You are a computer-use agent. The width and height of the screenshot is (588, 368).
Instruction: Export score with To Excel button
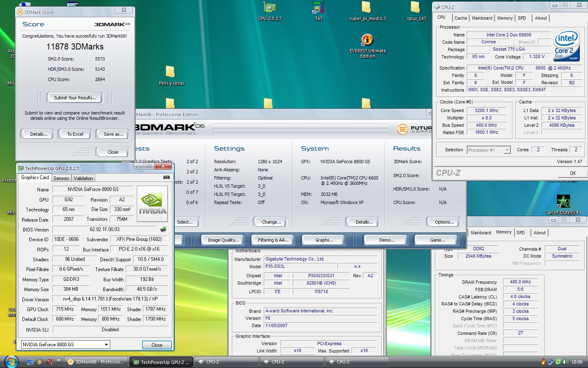(x=75, y=134)
